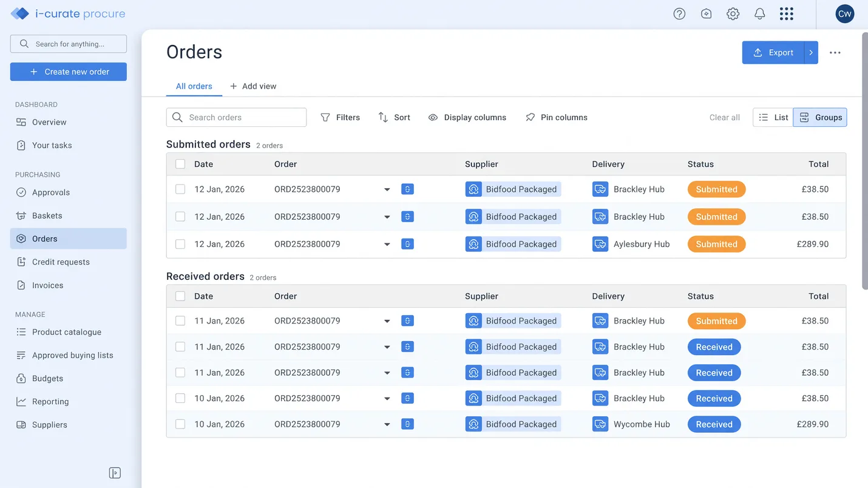Image resolution: width=868 pixels, height=488 pixels.
Task: Expand the 10 Jan Brackley Hub order caret
Action: click(387, 399)
